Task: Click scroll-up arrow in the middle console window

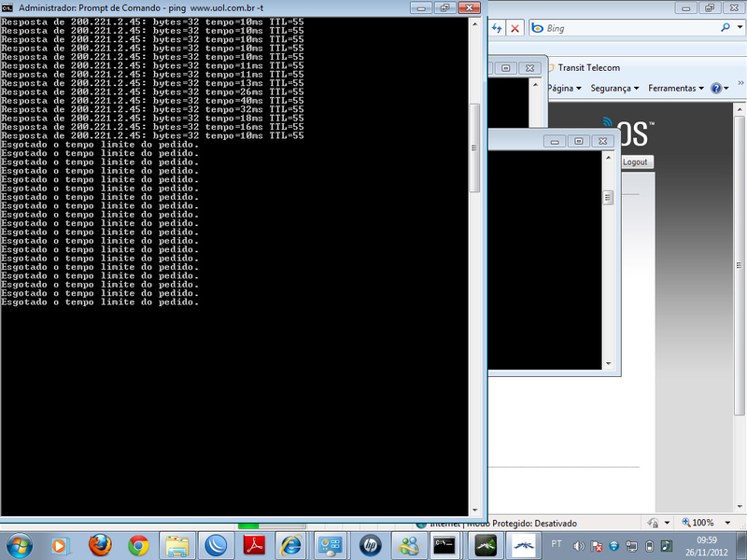Action: [609, 157]
